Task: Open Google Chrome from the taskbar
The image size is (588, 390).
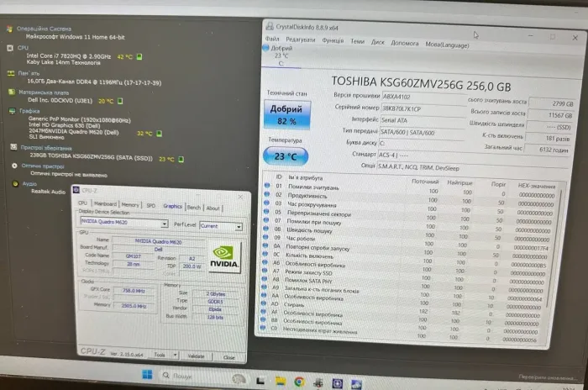Action: (299, 382)
